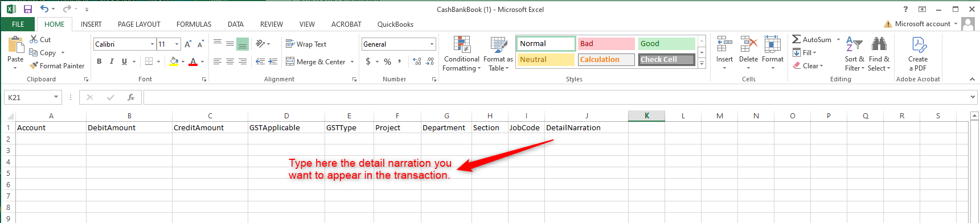
Task: Toggle left text alignment
Action: (218, 61)
